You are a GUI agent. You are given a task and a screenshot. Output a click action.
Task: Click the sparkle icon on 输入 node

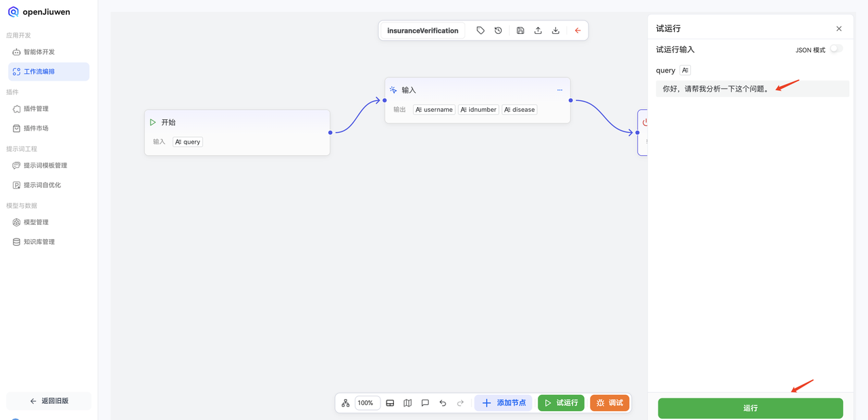click(393, 89)
